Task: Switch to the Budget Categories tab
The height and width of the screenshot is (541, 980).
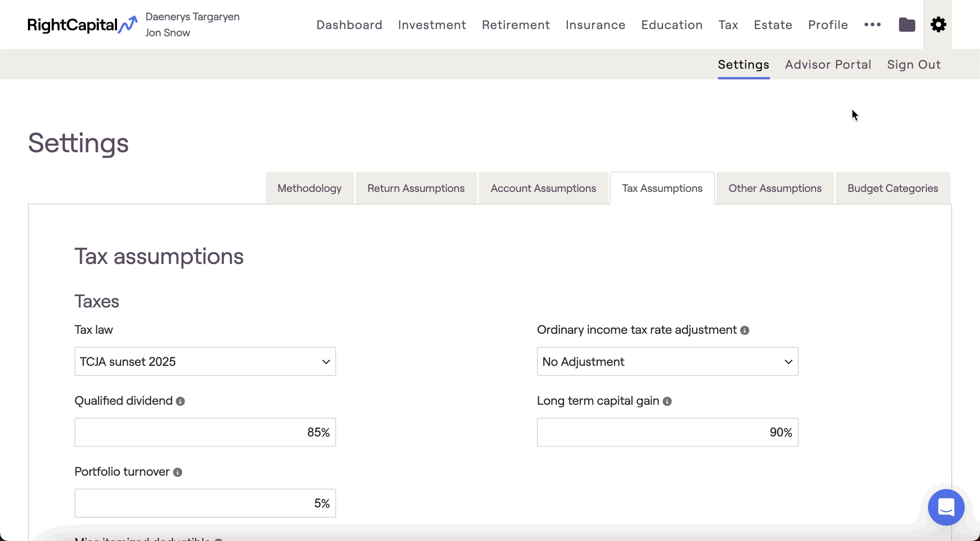Action: (892, 188)
